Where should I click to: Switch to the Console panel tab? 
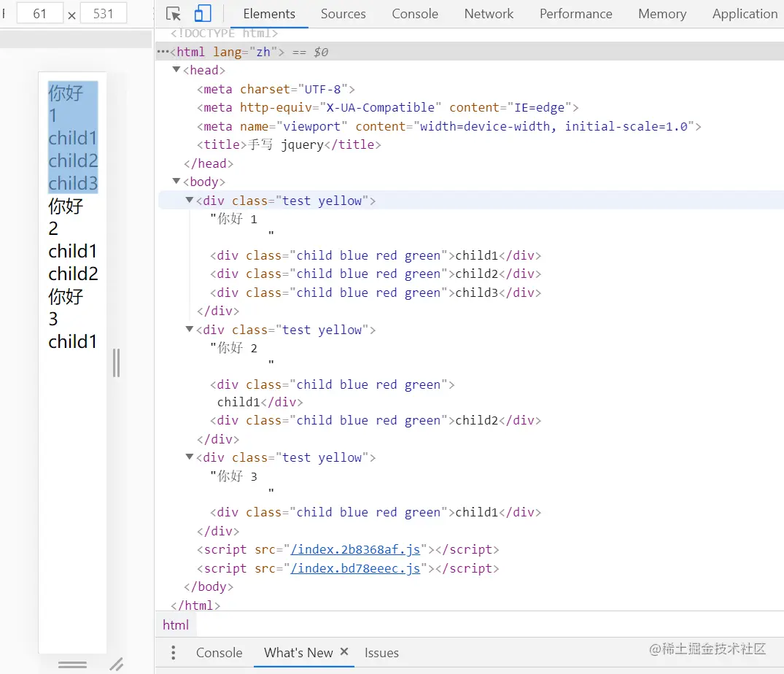(x=414, y=14)
